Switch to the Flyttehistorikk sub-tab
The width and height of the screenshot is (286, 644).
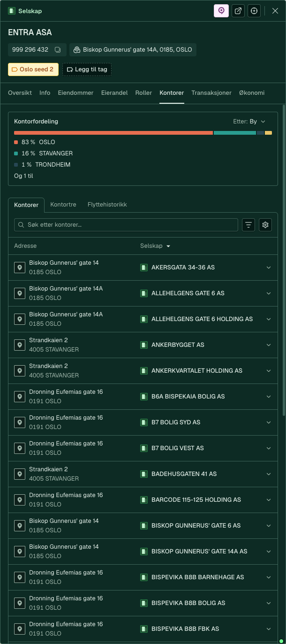pos(107,205)
